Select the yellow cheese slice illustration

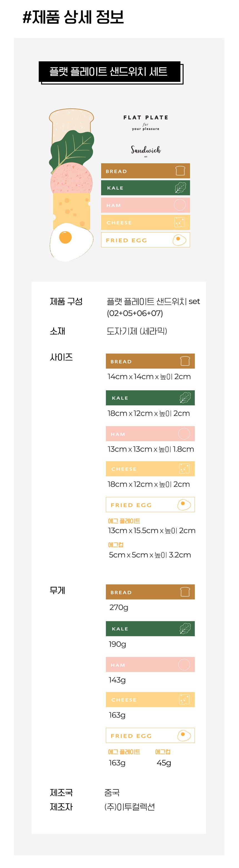[x=72, y=207]
